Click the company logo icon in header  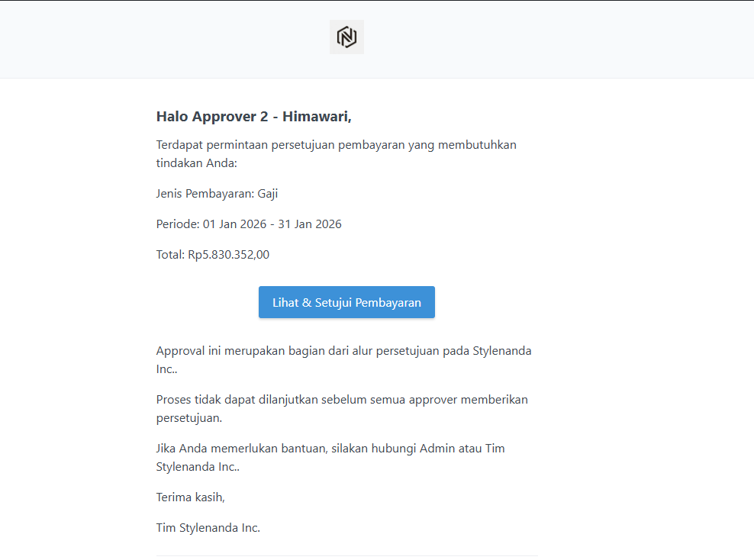coord(346,37)
